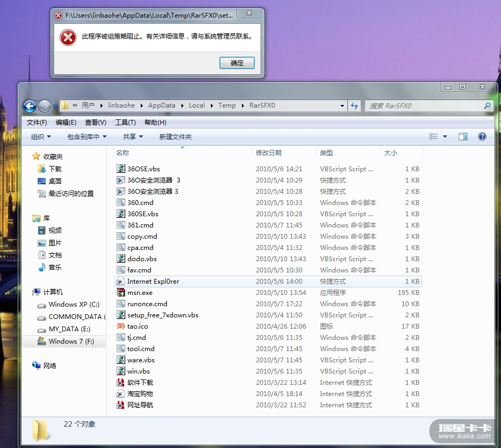Screen dimensions: 501x448
Task: Click the Forward navigation arrow in Explorer
Action: coord(44,106)
